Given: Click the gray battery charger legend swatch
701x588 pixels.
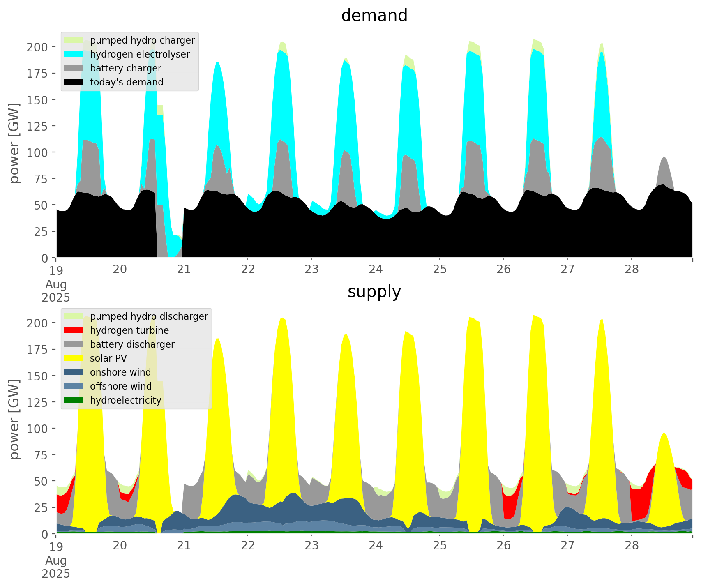Looking at the screenshot, I should [x=74, y=68].
